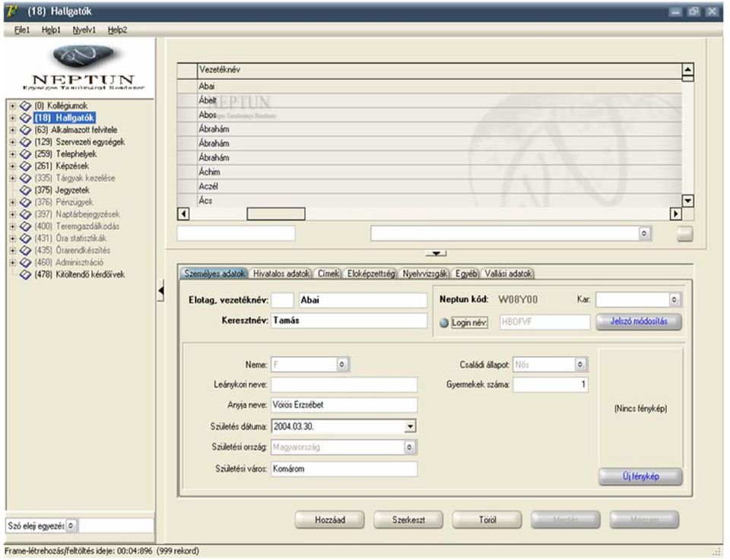Viewport: 730px width, 560px height.
Task: Click the Képzések tree node icon
Action: click(26, 166)
